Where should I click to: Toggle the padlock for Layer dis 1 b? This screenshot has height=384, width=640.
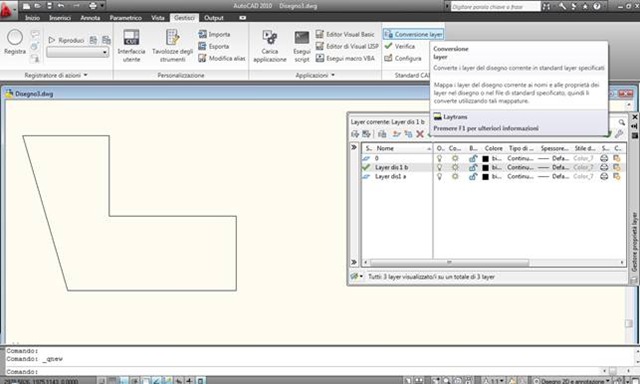[473, 167]
